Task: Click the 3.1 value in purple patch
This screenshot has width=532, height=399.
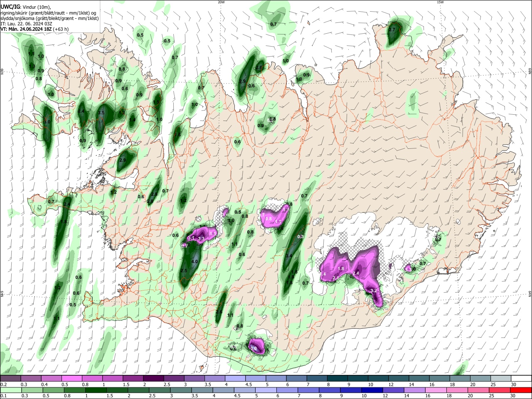Action: 192,238
